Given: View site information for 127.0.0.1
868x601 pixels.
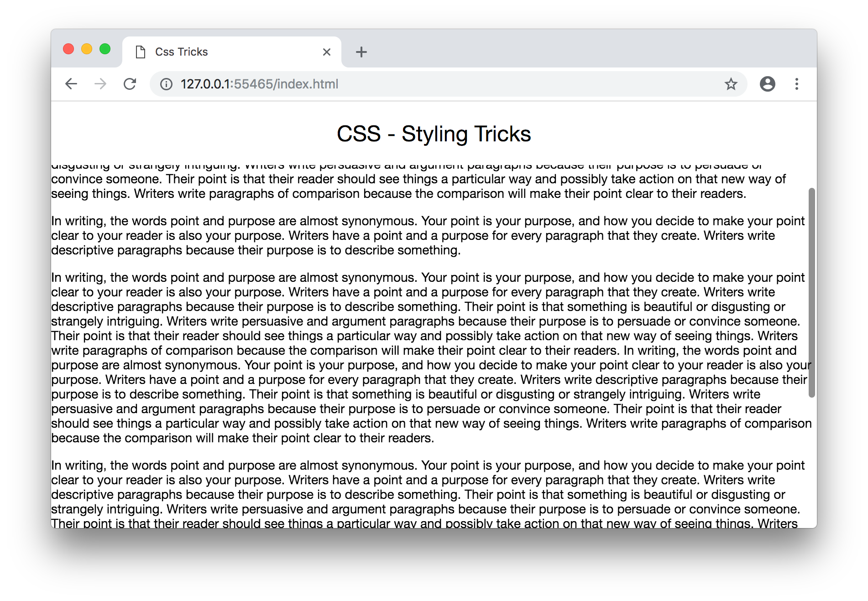Looking at the screenshot, I should coord(166,84).
